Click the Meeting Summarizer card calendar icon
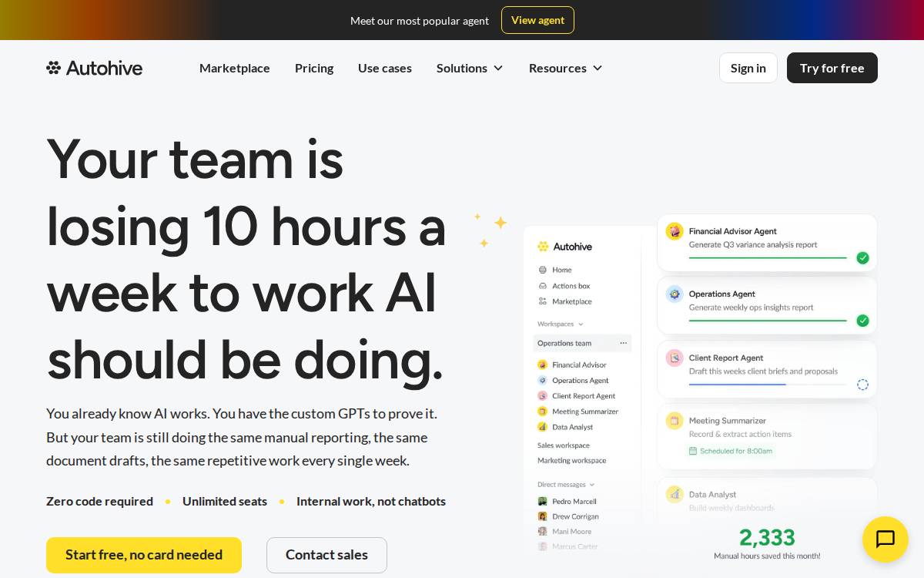This screenshot has width=924, height=578. tap(675, 420)
